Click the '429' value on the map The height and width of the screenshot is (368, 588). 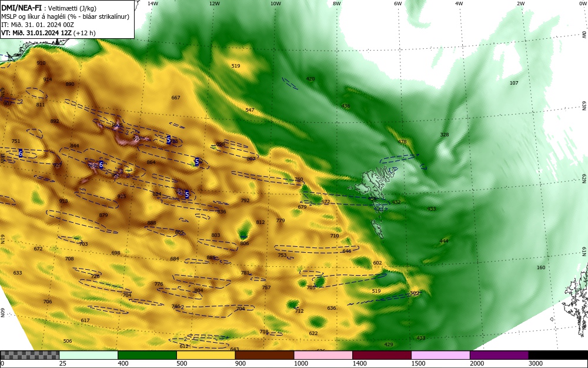389,344
